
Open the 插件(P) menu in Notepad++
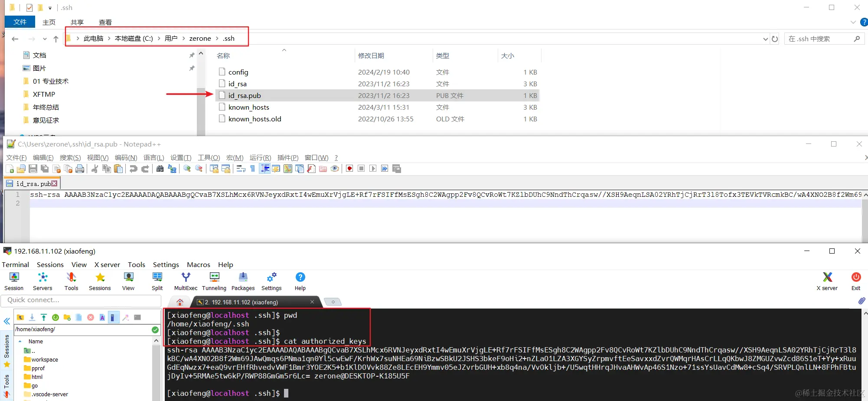(288, 157)
